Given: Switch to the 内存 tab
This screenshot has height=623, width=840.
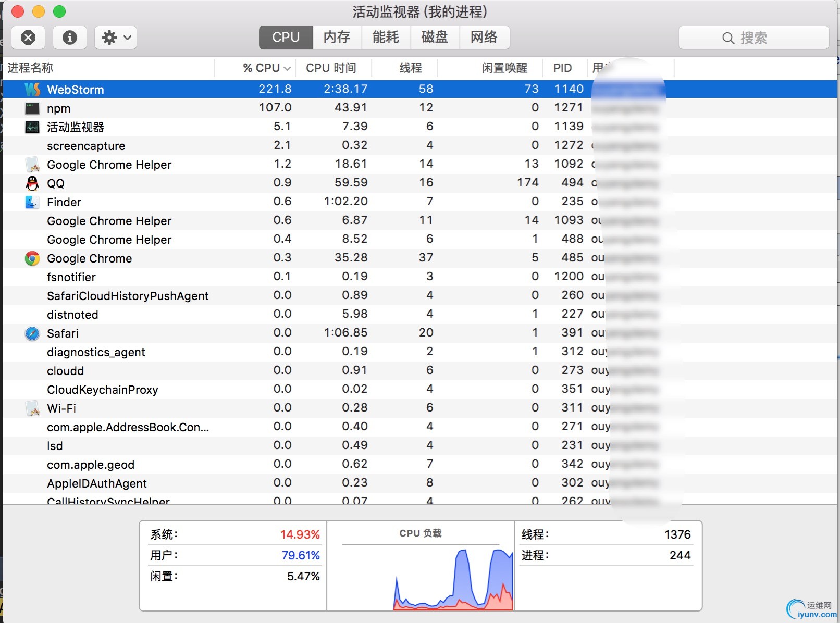Looking at the screenshot, I should 337,38.
